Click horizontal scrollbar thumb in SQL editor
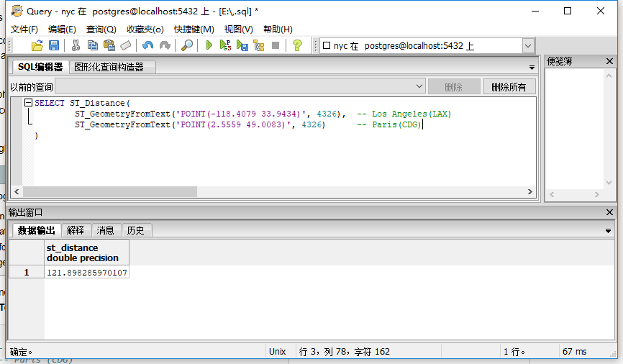 pos(110,191)
